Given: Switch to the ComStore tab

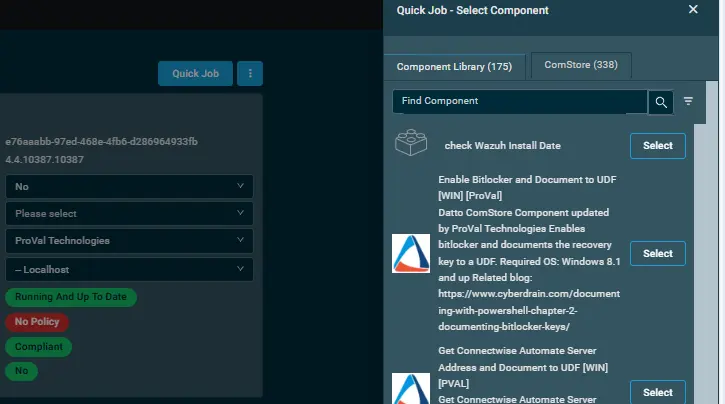Looking at the screenshot, I should (x=580, y=65).
